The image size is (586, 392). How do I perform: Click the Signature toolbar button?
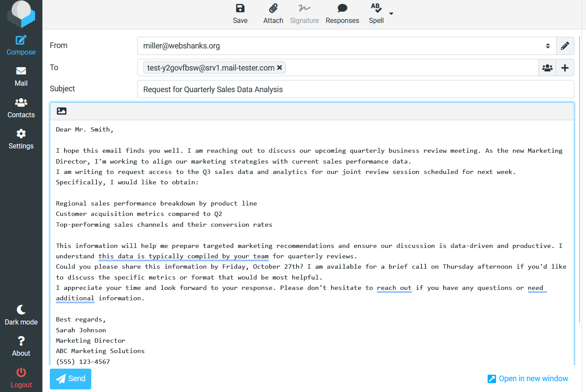point(304,14)
